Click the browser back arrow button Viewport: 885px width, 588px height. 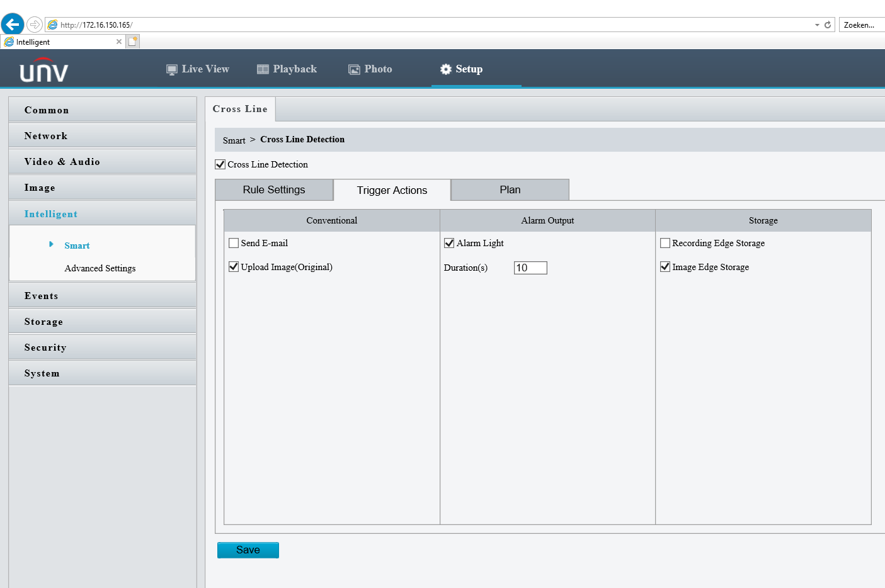(13, 25)
